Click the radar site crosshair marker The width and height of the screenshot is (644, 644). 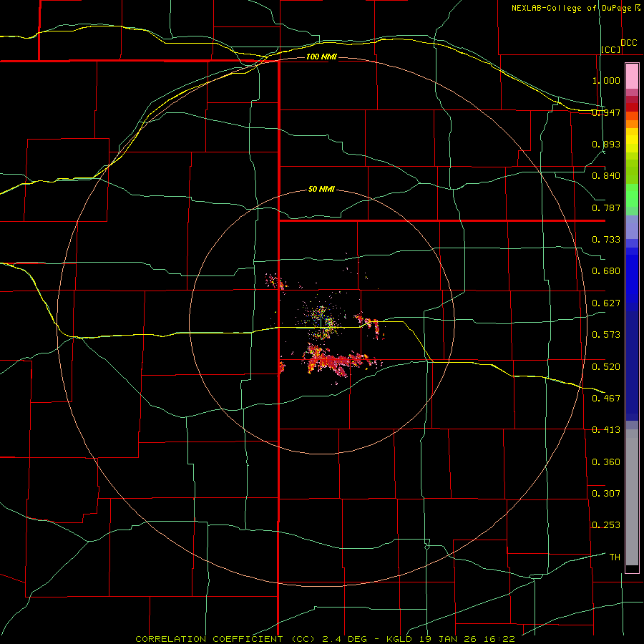tap(321, 322)
